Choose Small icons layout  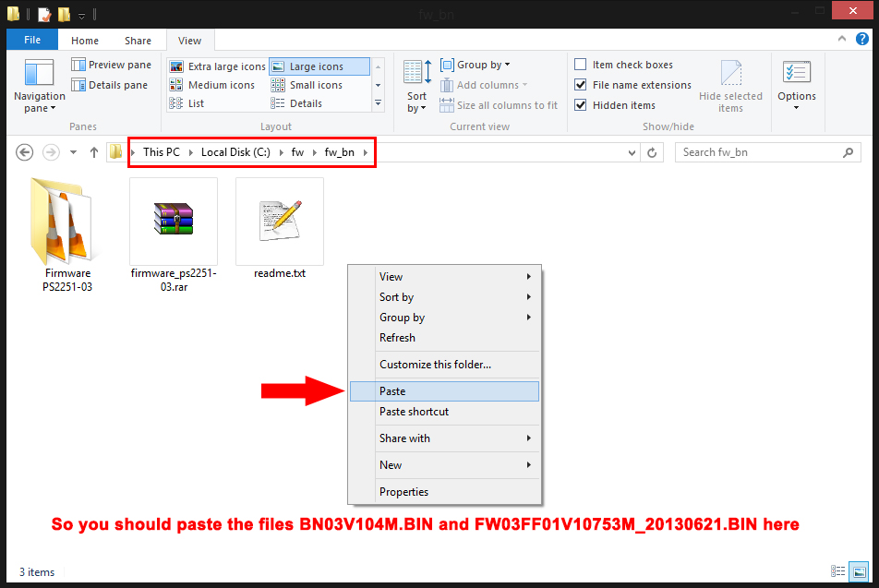click(307, 85)
